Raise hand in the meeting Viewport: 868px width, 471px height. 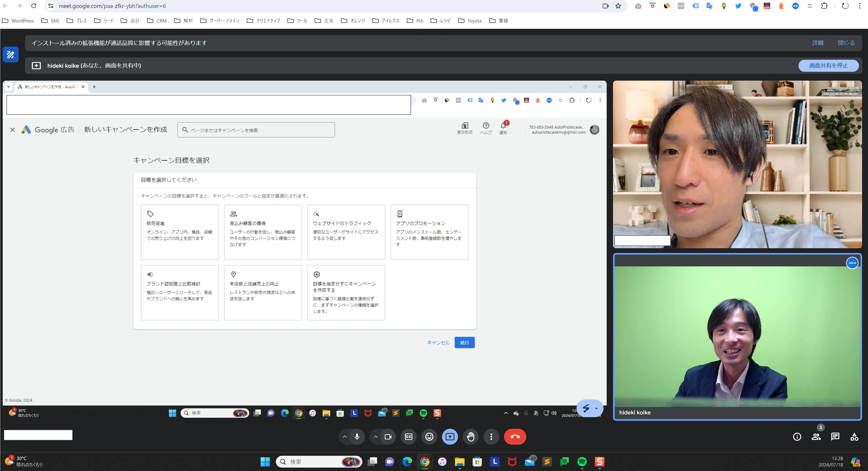[x=470, y=437]
